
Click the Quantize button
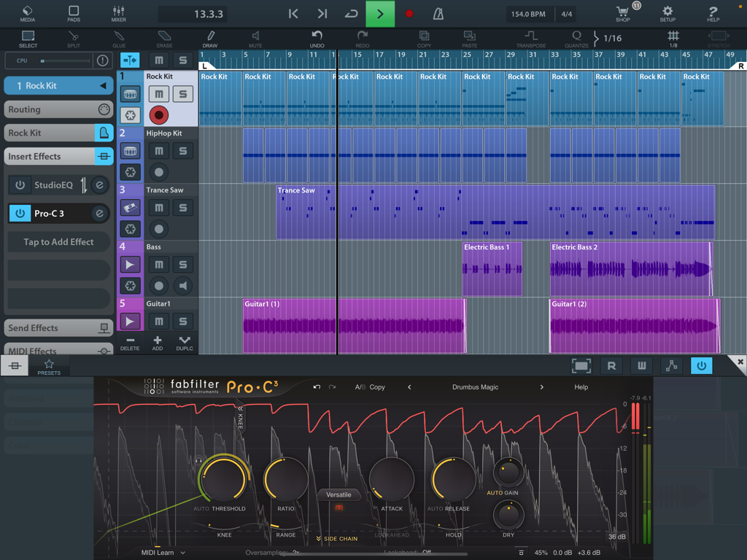pyautogui.click(x=576, y=39)
